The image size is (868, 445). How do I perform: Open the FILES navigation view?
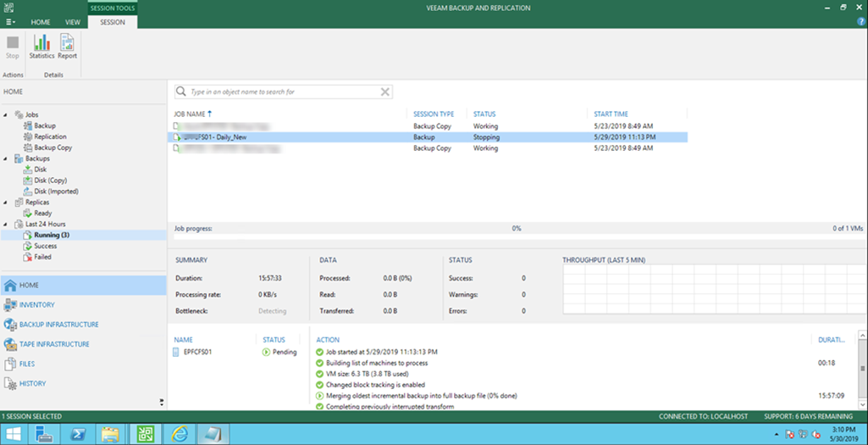coord(83,364)
